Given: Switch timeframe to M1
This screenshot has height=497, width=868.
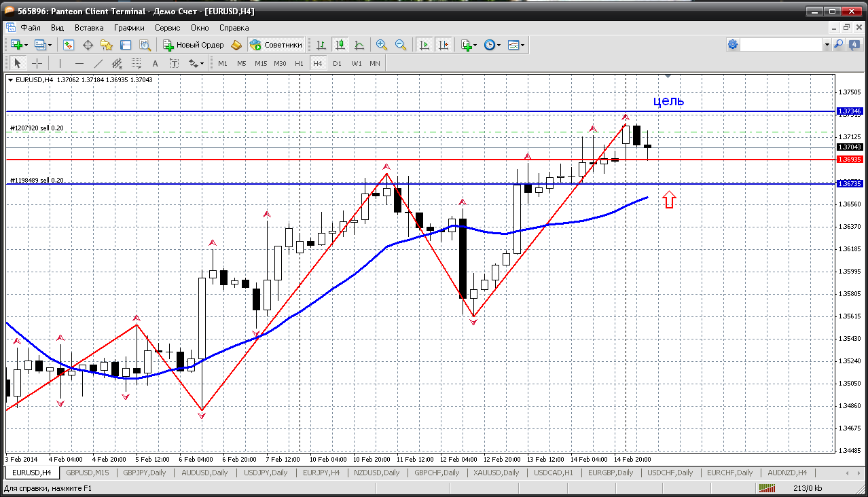Looking at the screenshot, I should click(x=223, y=63).
